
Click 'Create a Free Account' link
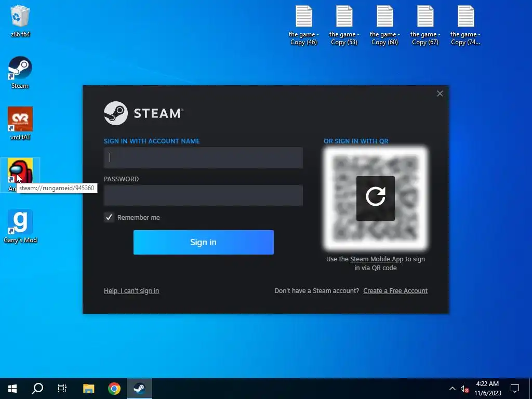395,291
